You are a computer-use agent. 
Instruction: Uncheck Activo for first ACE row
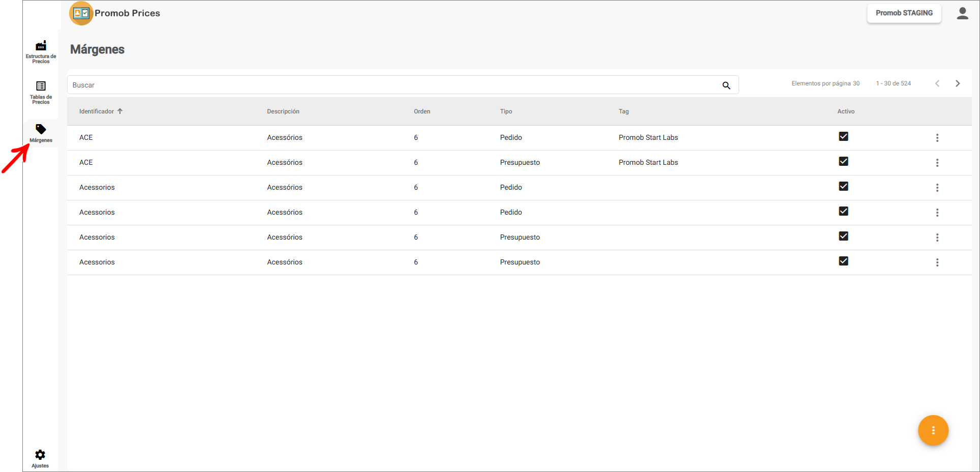click(843, 136)
